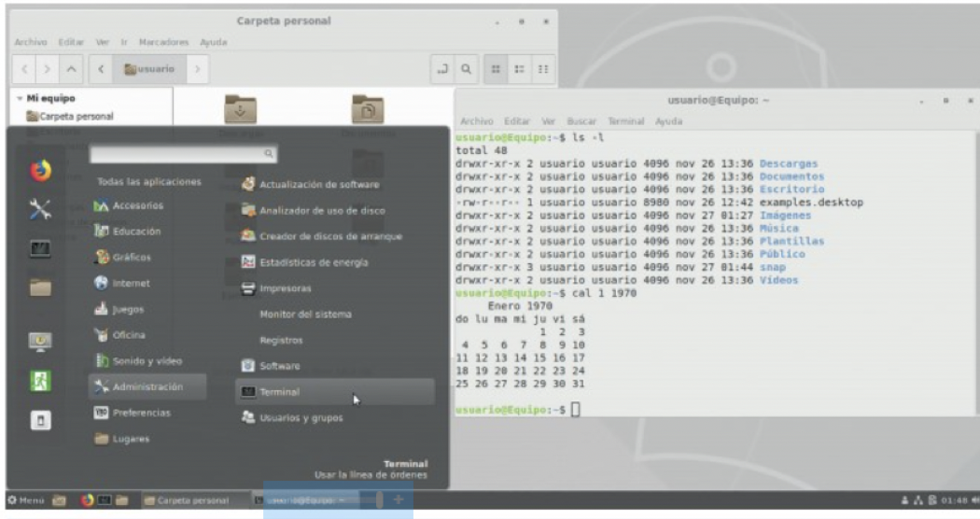The image size is (980, 519).
Task: Open system settings tools icon in favorites
Action: click(x=41, y=209)
